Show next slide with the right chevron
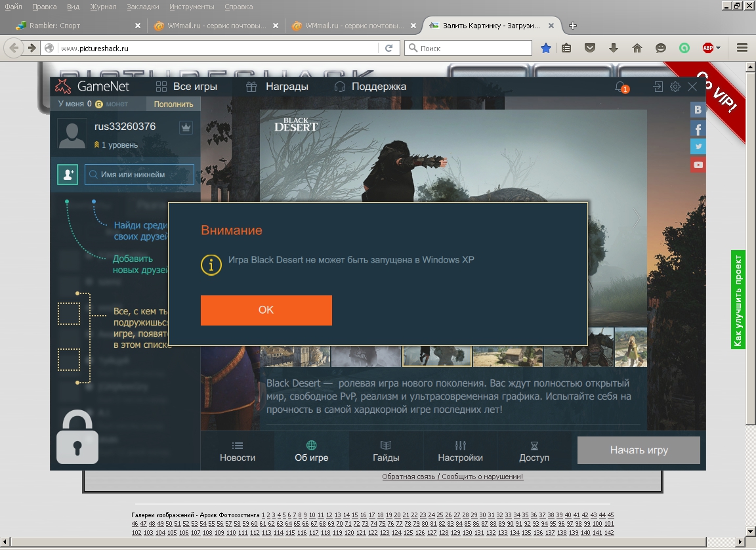This screenshot has height=550, width=756. point(637,219)
